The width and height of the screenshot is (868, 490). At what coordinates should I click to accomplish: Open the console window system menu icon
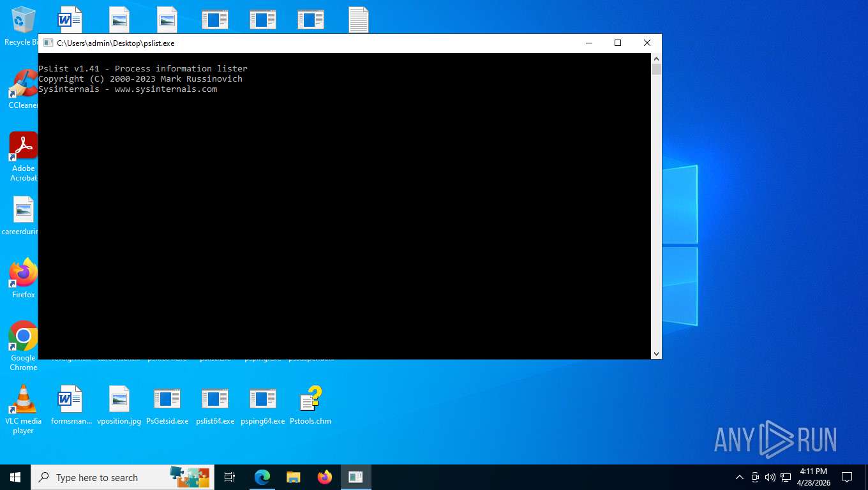pos(48,43)
